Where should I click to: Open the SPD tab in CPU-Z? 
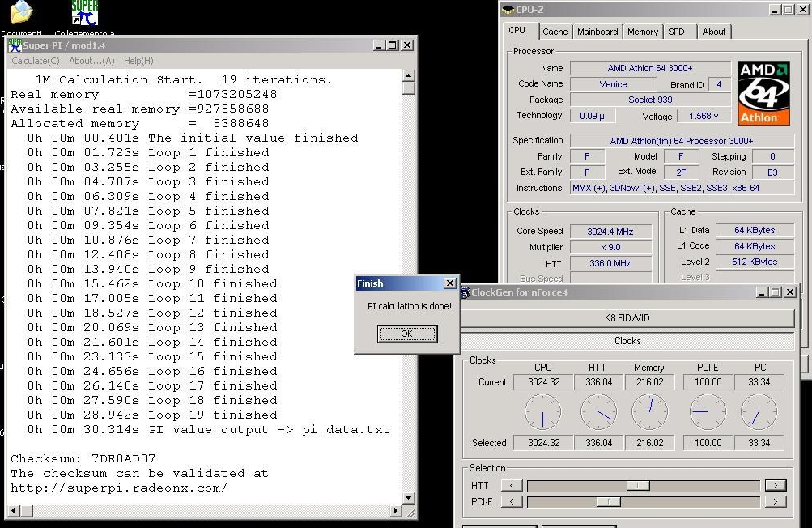tap(676, 32)
